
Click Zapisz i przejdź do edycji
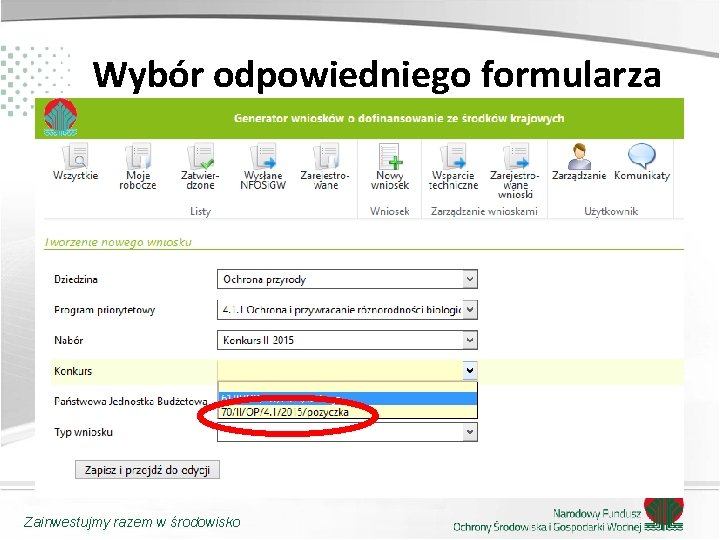pyautogui.click(x=147, y=470)
